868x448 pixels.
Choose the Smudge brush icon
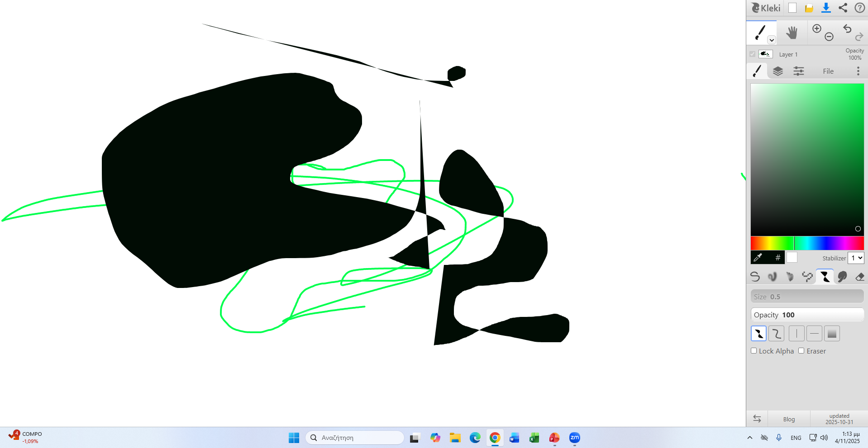(x=842, y=277)
